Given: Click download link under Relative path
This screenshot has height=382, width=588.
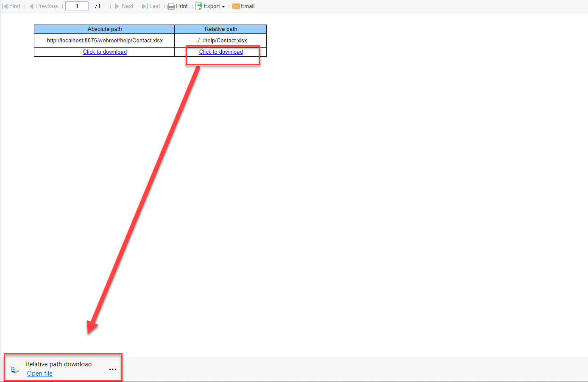Looking at the screenshot, I should click(x=221, y=52).
